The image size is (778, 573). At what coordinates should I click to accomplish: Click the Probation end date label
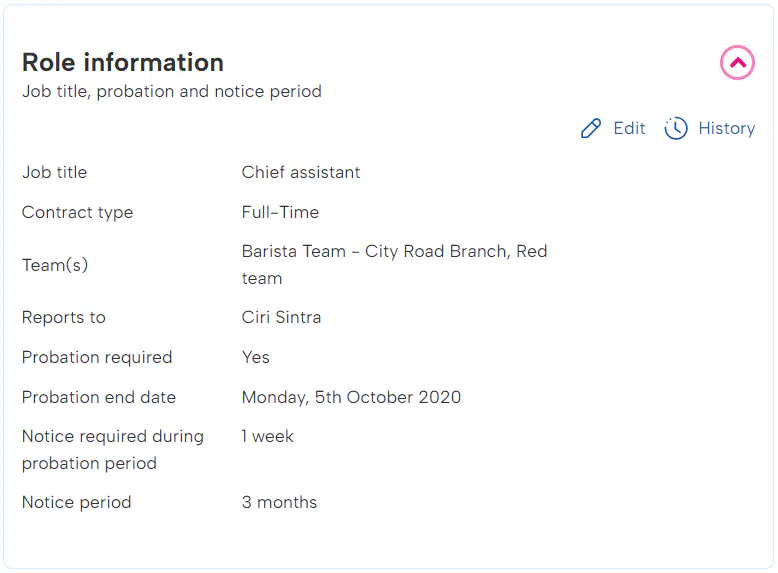coord(99,397)
